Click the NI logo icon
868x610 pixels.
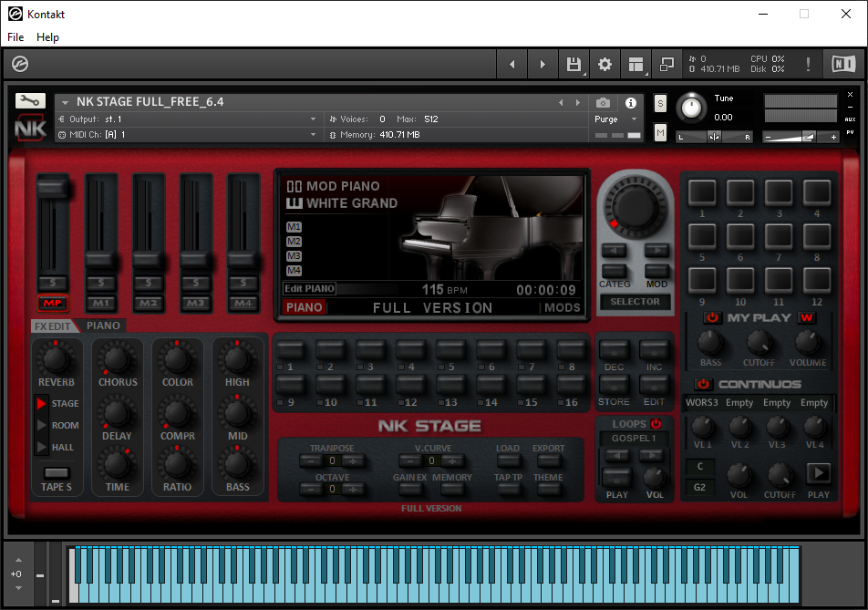pyautogui.click(x=843, y=64)
